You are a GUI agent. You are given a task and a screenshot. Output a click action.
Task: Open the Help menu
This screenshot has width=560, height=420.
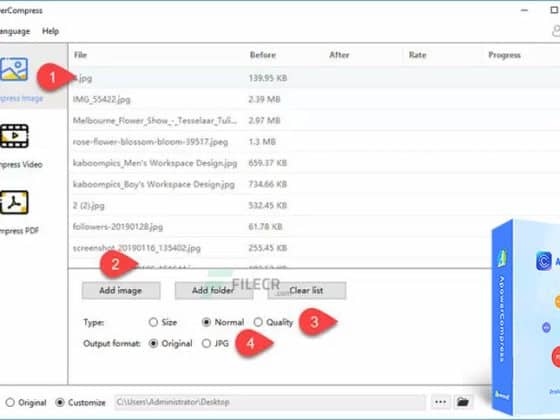pos(50,31)
